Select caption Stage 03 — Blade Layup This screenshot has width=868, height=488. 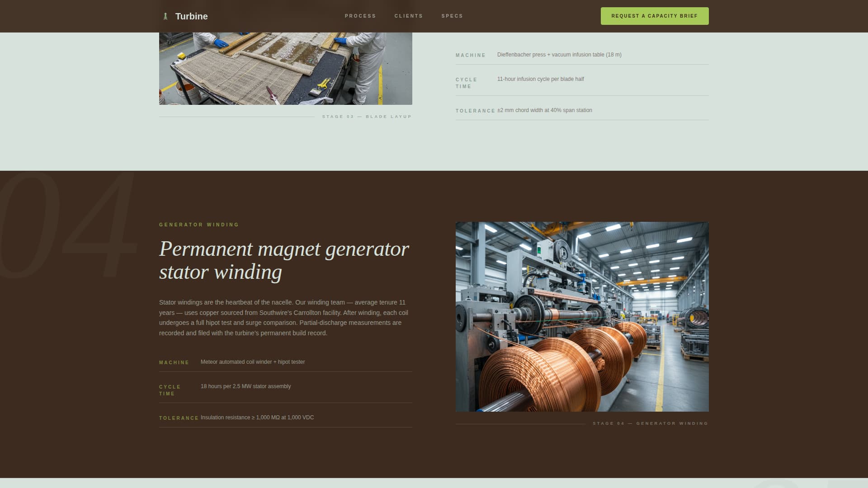coord(367,117)
